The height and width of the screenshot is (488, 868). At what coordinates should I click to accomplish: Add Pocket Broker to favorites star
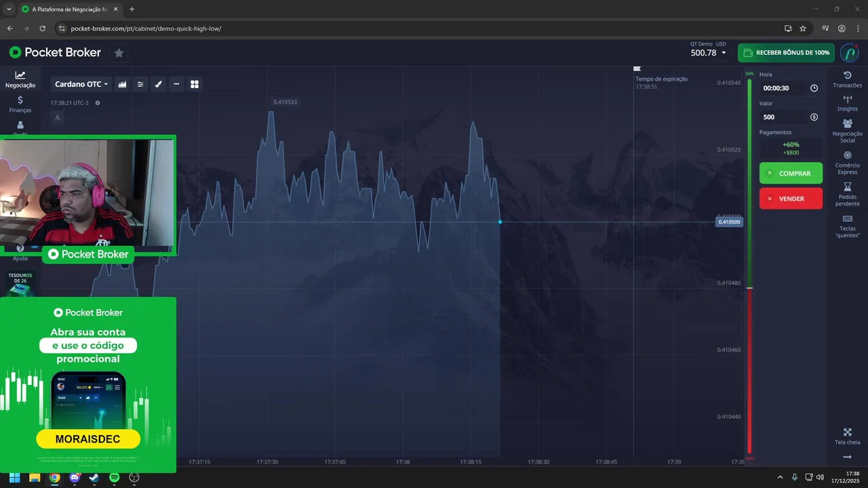tap(119, 53)
